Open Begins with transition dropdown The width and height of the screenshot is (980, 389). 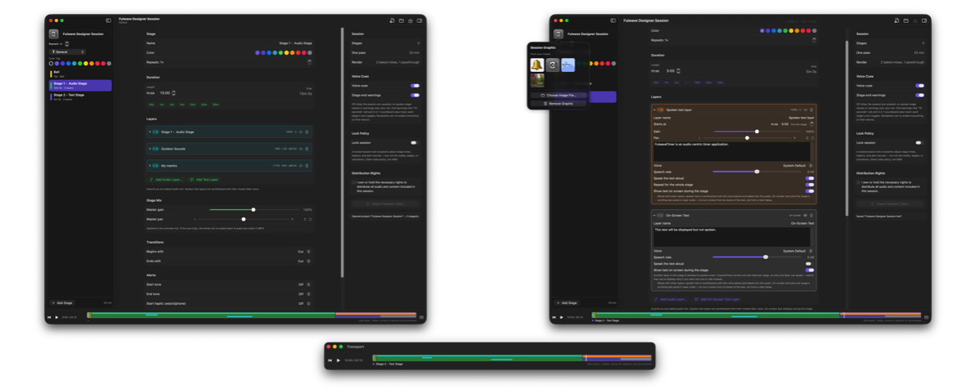tap(304, 252)
